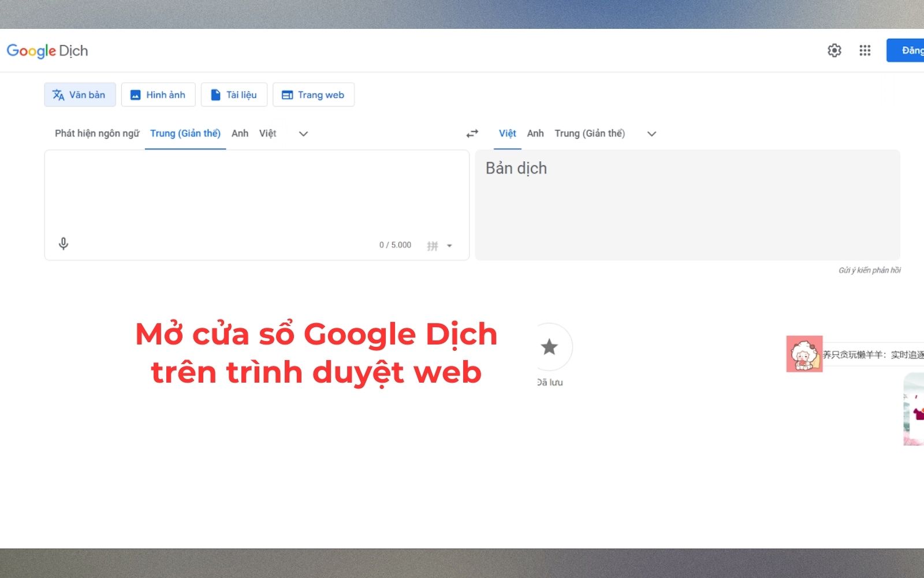This screenshot has height=578, width=924.
Task: Click Gửi ý kiến phản hồi link
Action: coord(869,270)
